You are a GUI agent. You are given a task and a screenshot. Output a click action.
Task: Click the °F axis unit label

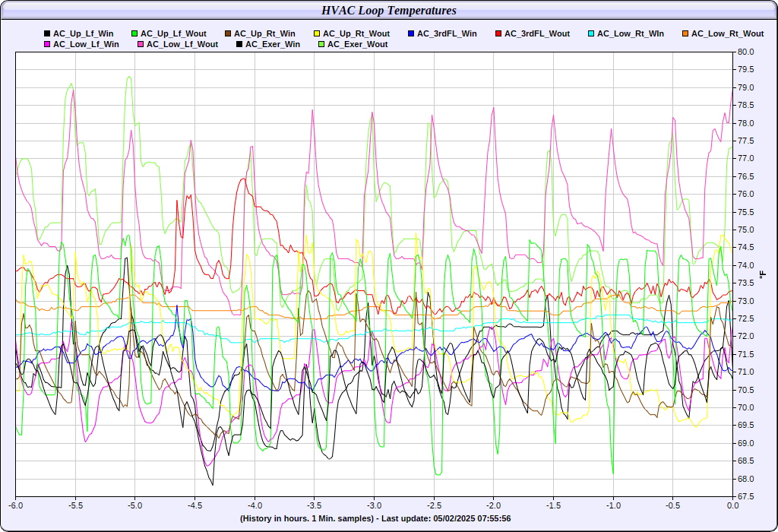coord(763,274)
